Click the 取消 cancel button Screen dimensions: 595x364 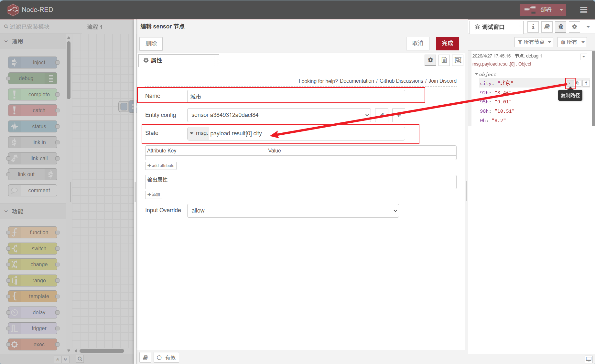[417, 43]
